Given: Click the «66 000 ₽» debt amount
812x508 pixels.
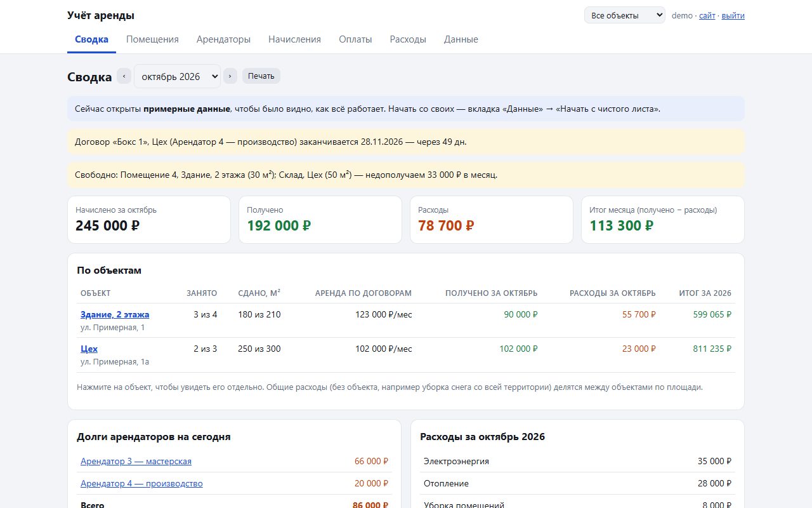Looking at the screenshot, I should [x=371, y=462].
